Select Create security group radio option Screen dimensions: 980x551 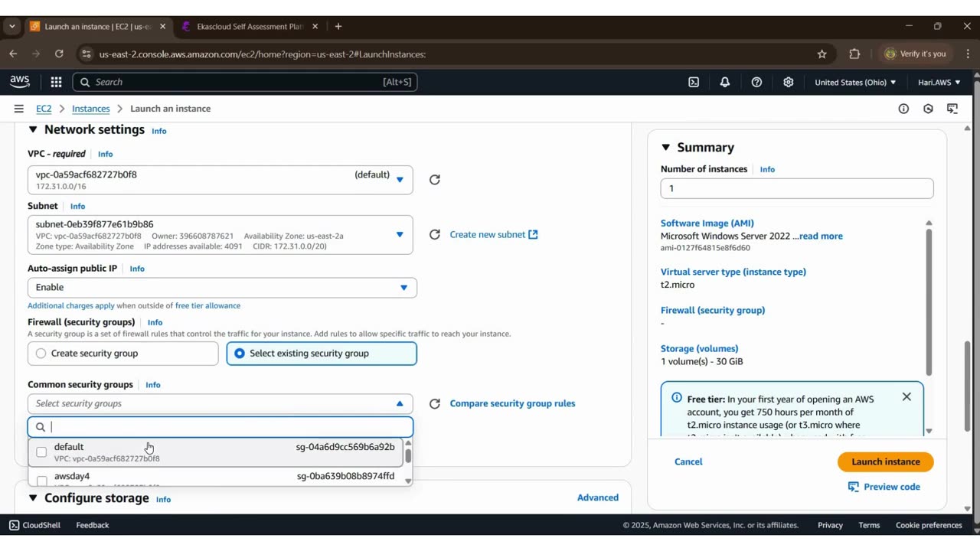point(41,354)
